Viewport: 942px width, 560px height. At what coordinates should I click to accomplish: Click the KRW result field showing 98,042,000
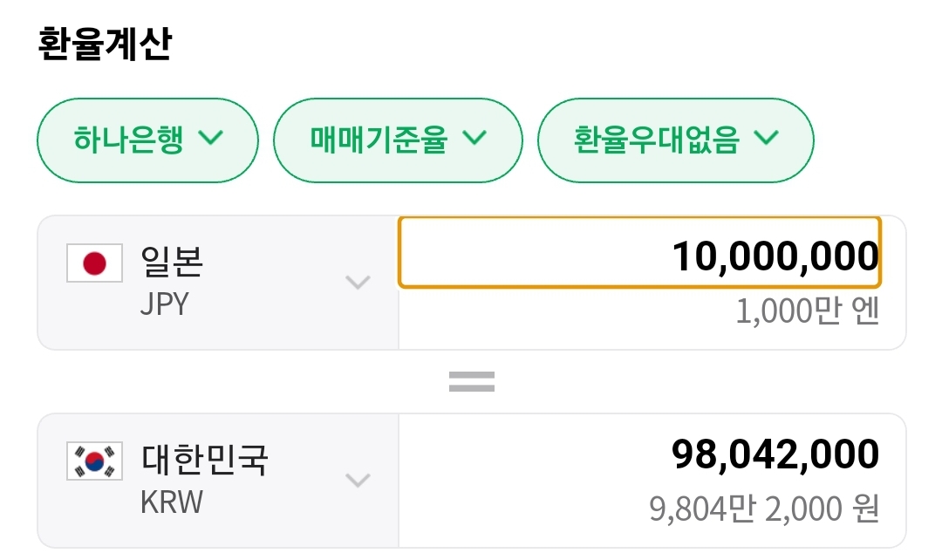tap(775, 454)
